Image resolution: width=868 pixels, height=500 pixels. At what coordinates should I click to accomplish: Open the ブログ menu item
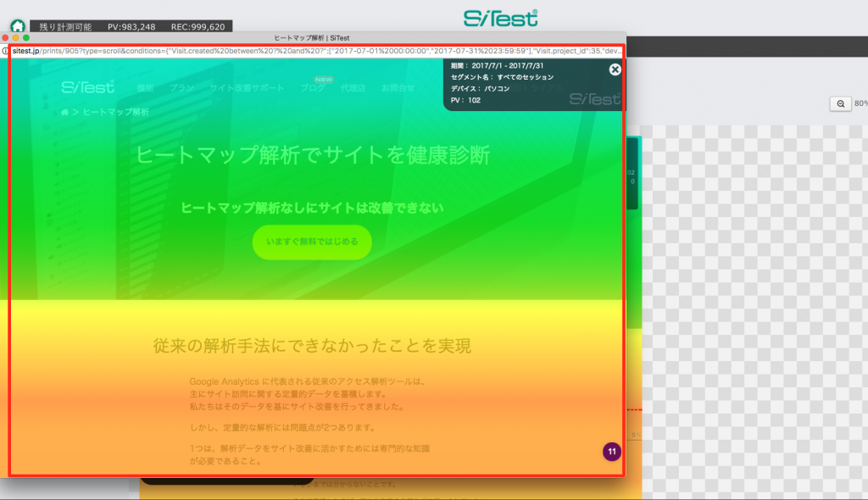pyautogui.click(x=313, y=88)
